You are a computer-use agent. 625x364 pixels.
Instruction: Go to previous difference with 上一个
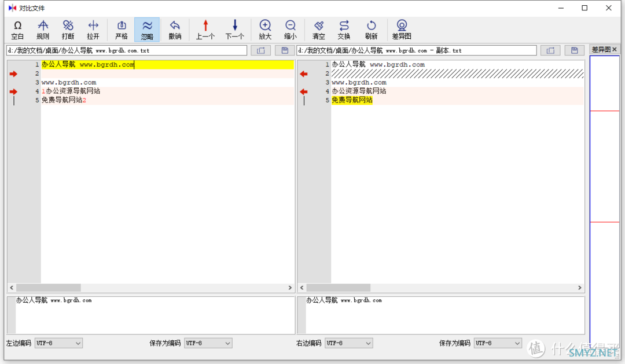coord(205,30)
